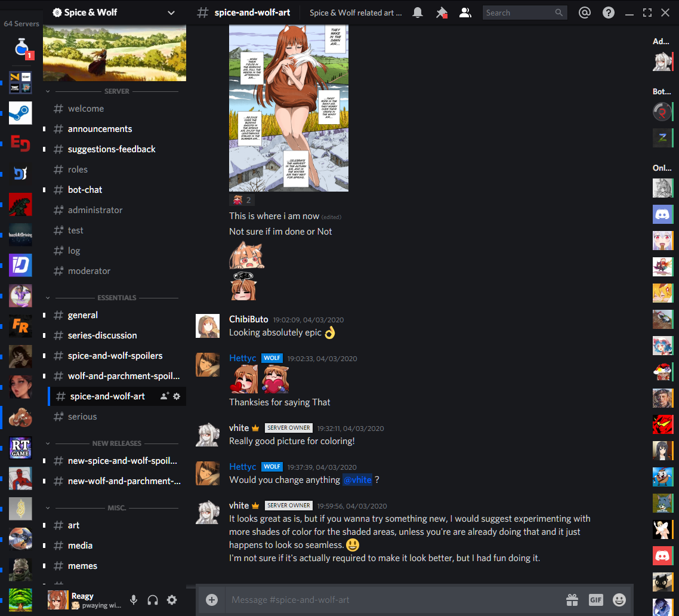Create invite for spice-and-wolf-art channel
The height and width of the screenshot is (616, 679).
[165, 396]
